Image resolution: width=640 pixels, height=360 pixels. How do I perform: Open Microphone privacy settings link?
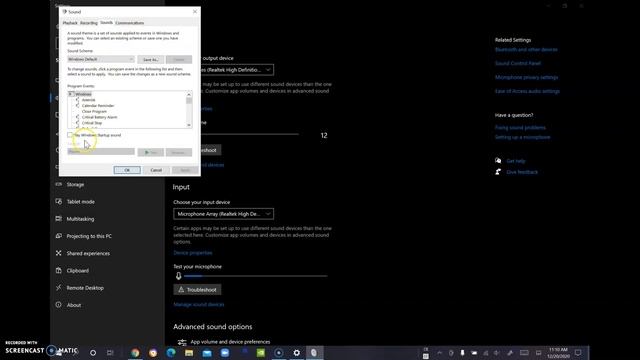pyautogui.click(x=526, y=77)
